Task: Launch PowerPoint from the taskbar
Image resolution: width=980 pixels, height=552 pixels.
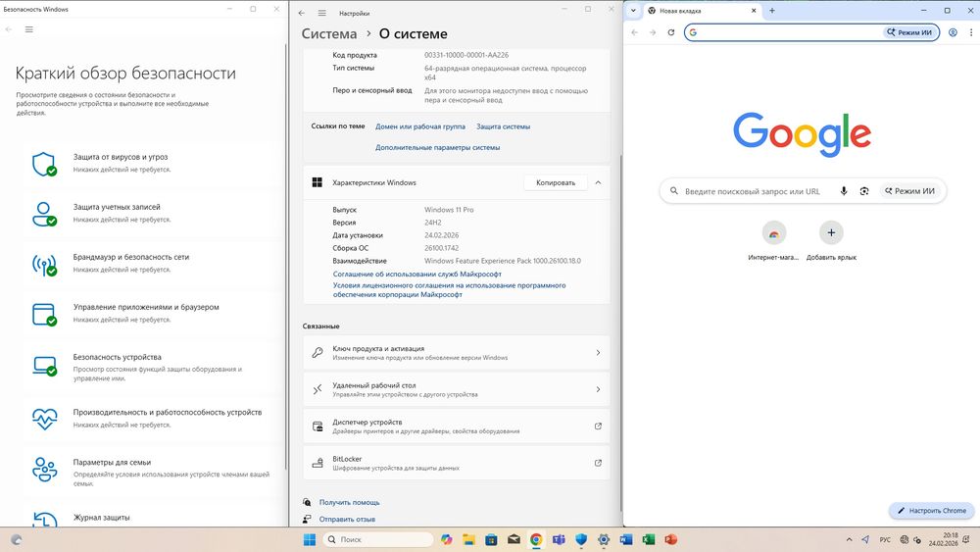Action: (x=671, y=539)
